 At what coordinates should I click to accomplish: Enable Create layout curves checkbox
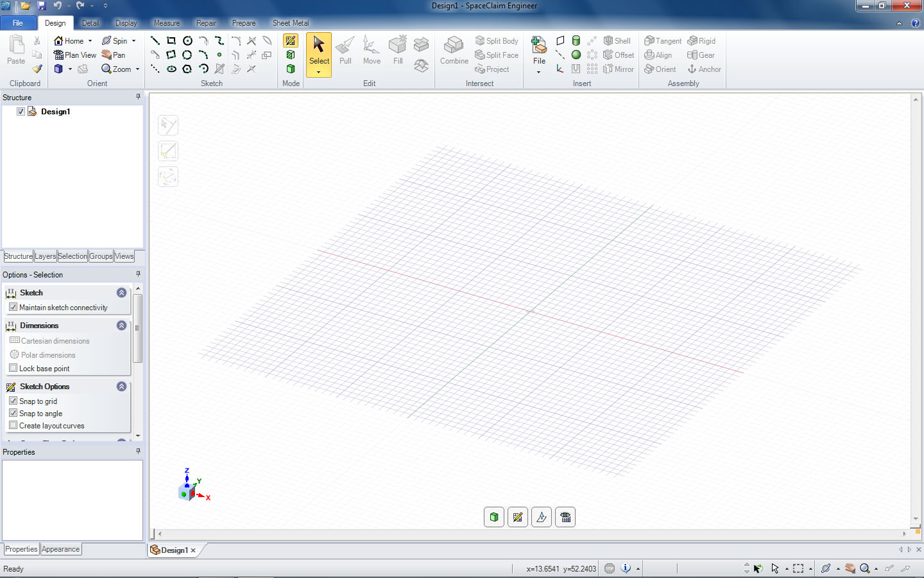click(x=13, y=425)
